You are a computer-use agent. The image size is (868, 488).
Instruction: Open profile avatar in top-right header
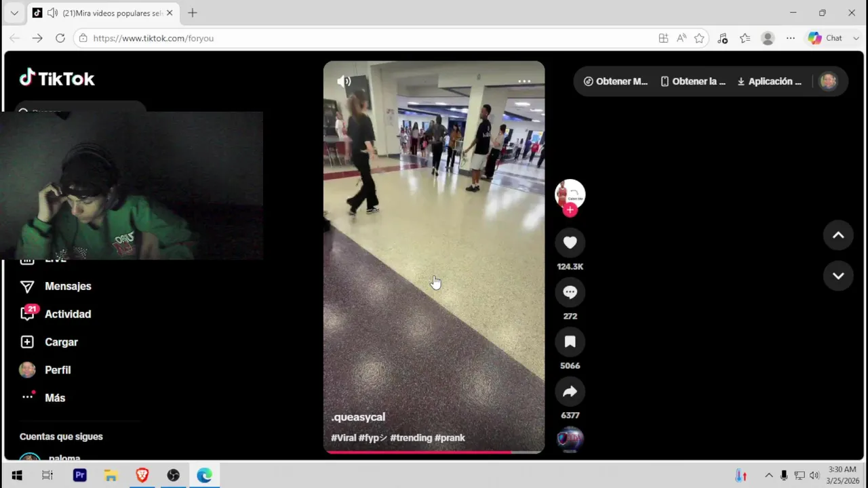click(828, 81)
